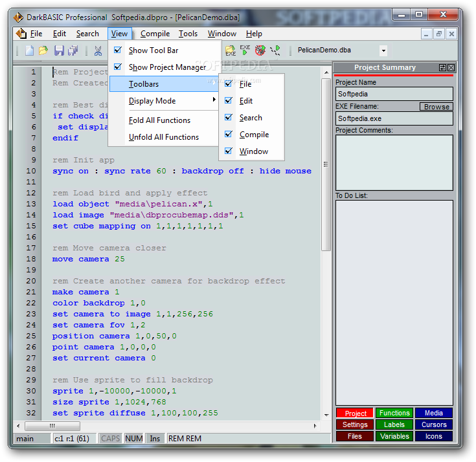Click inside the Project Comments box
The width and height of the screenshot is (476, 462).
[x=394, y=163]
